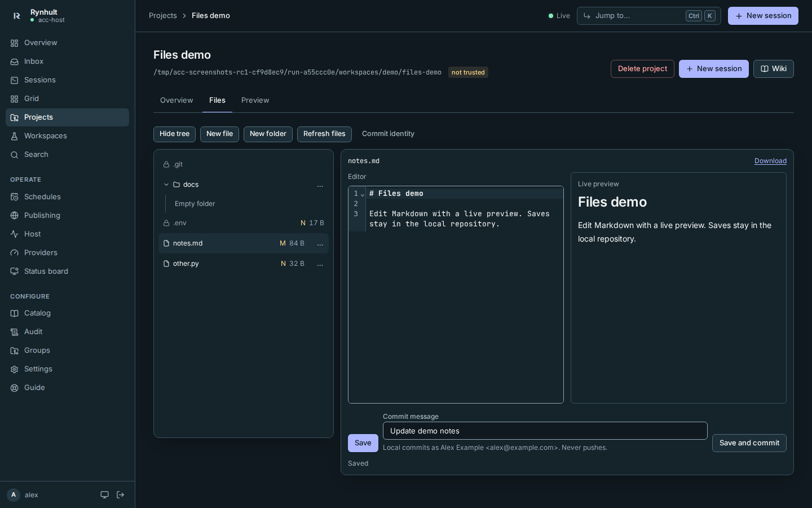
Task: Open the Publishing section
Action: click(67, 216)
